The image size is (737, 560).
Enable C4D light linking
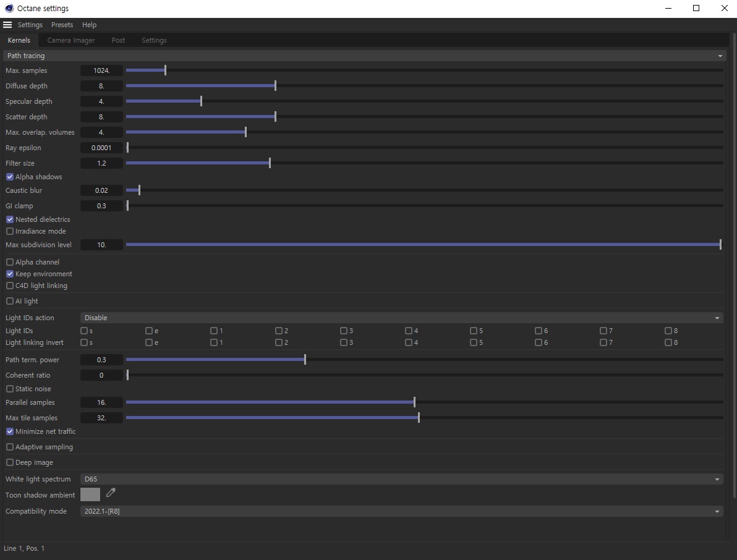pos(10,286)
